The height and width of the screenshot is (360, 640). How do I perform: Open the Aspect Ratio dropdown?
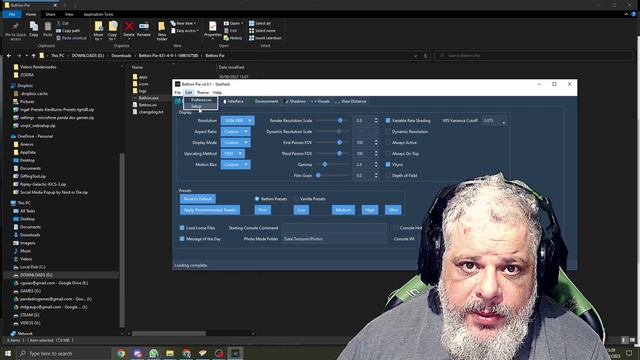(x=235, y=131)
